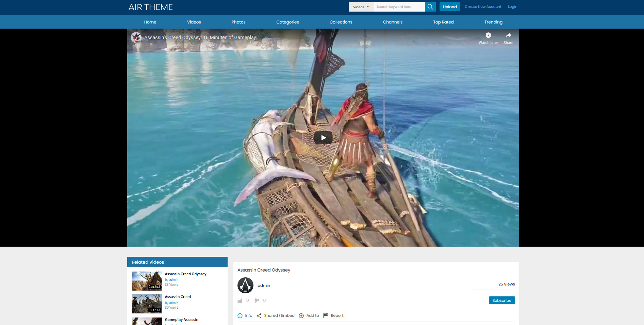This screenshot has height=325, width=644.
Task: Click the 30 Views text
Action: (171, 308)
